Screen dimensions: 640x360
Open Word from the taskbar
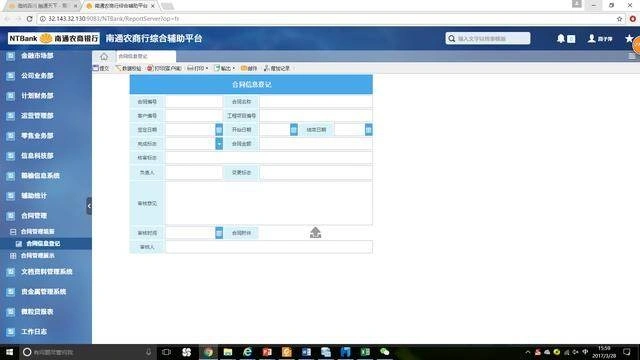[306, 352]
